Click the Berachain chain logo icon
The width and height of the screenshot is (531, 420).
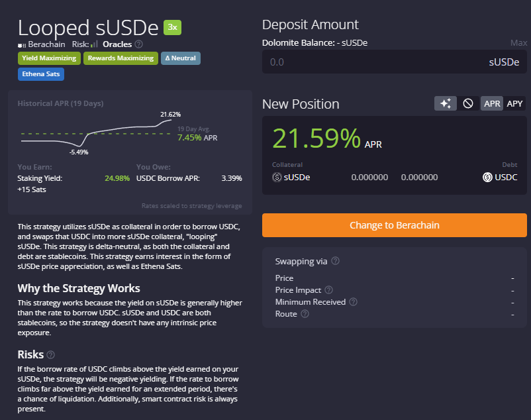pyautogui.click(x=22, y=45)
